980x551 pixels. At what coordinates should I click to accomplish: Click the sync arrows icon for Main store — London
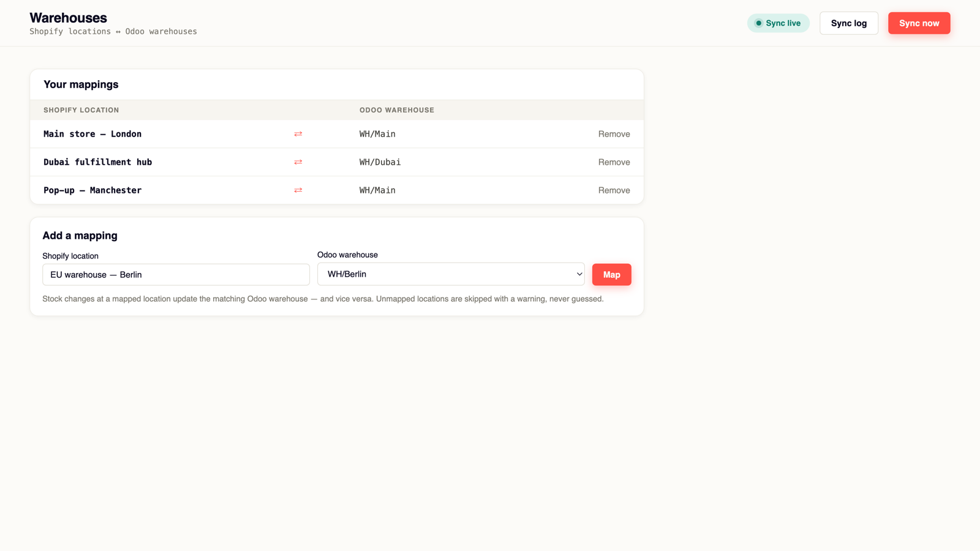pyautogui.click(x=298, y=134)
